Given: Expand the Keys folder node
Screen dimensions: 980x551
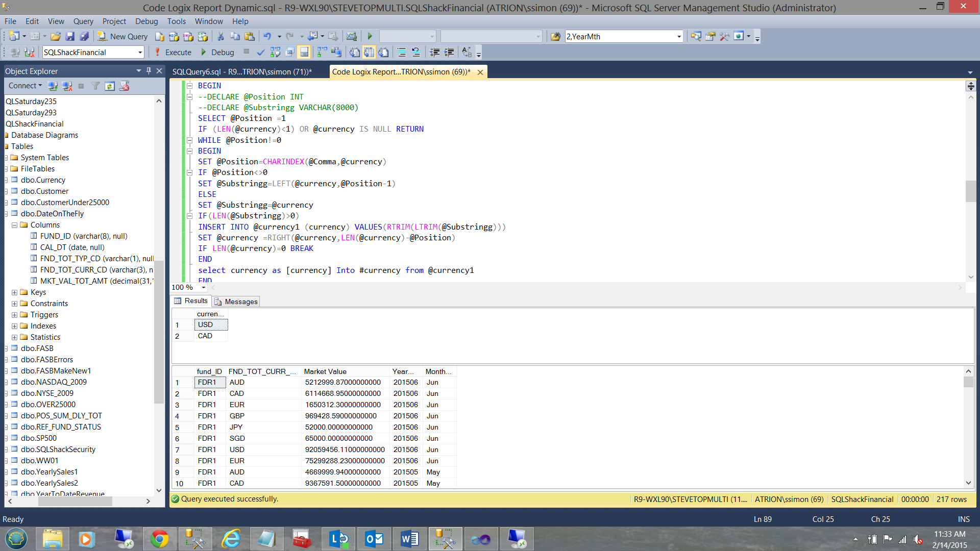Looking at the screenshot, I should [15, 292].
